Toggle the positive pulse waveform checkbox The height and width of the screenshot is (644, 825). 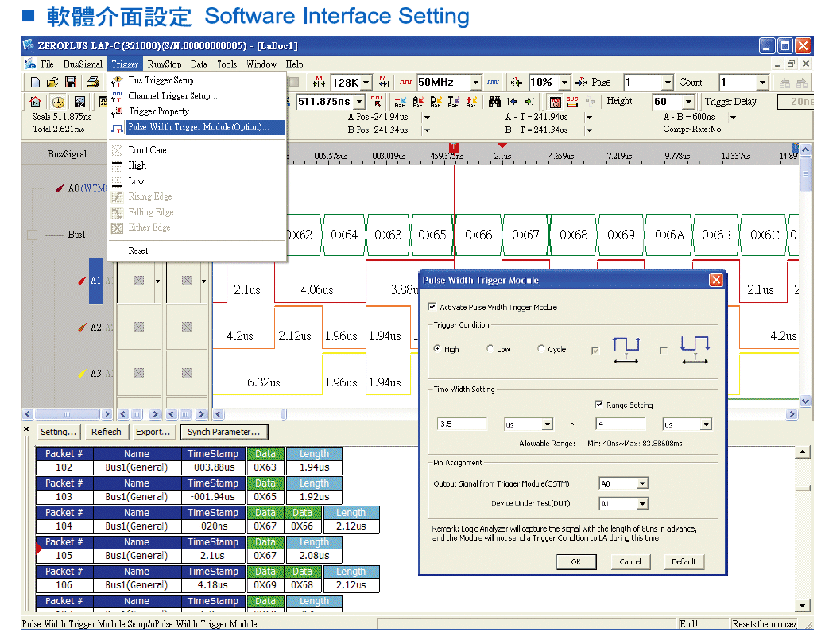pos(595,351)
